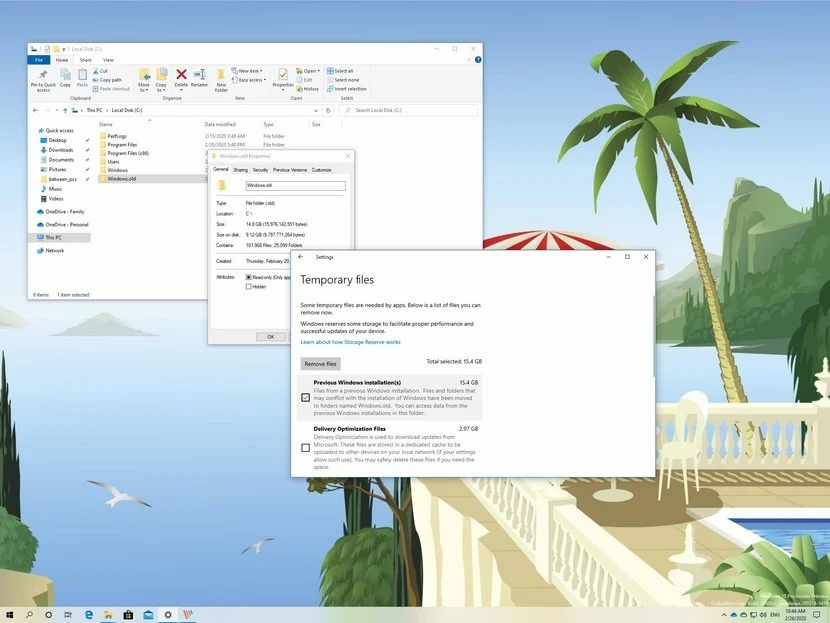Open Microsoft Store from taskbar
Image resolution: width=830 pixels, height=623 pixels.
tap(128, 615)
